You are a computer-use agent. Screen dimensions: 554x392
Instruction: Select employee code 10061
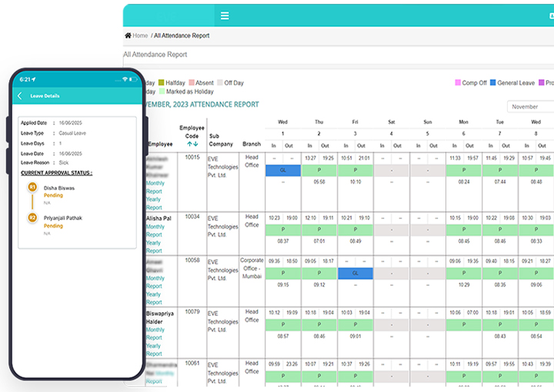pyautogui.click(x=192, y=363)
